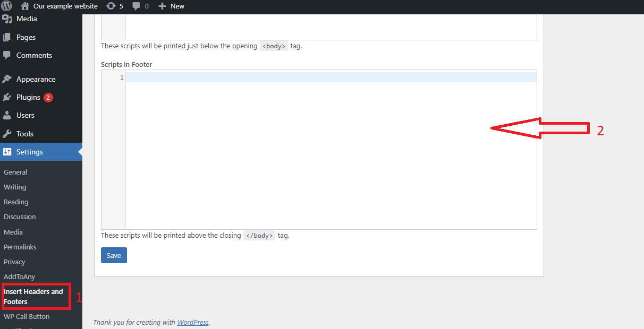Viewport: 644px width, 329px height.
Task: Open the updates icon showing 5
Action: 111,6
